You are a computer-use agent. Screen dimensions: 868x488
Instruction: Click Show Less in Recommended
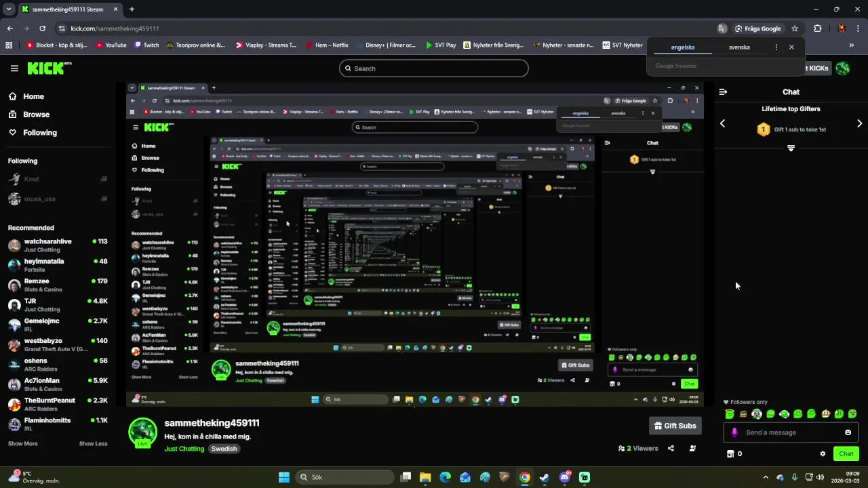pyautogui.click(x=93, y=443)
